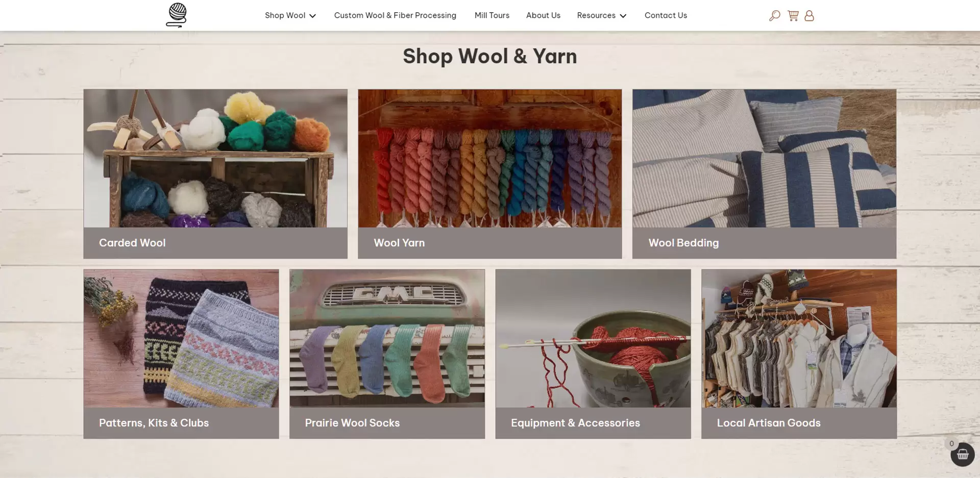Open the Mill Tours page

pyautogui.click(x=492, y=15)
